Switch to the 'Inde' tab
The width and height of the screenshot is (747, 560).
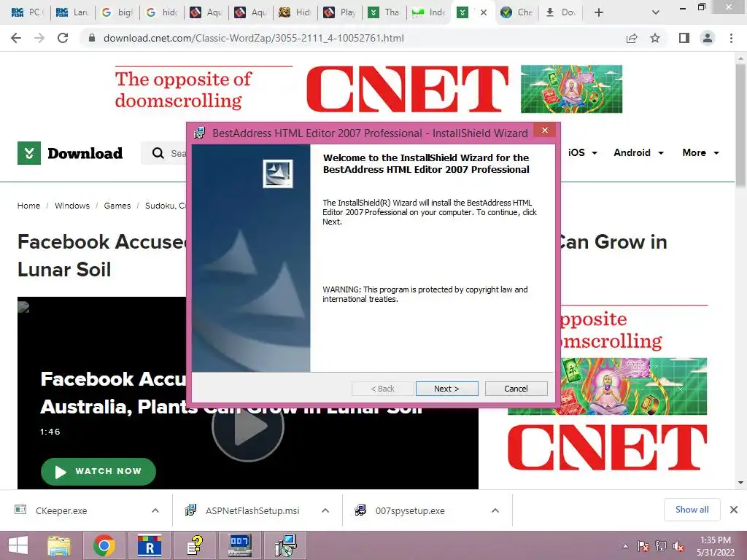(429, 12)
